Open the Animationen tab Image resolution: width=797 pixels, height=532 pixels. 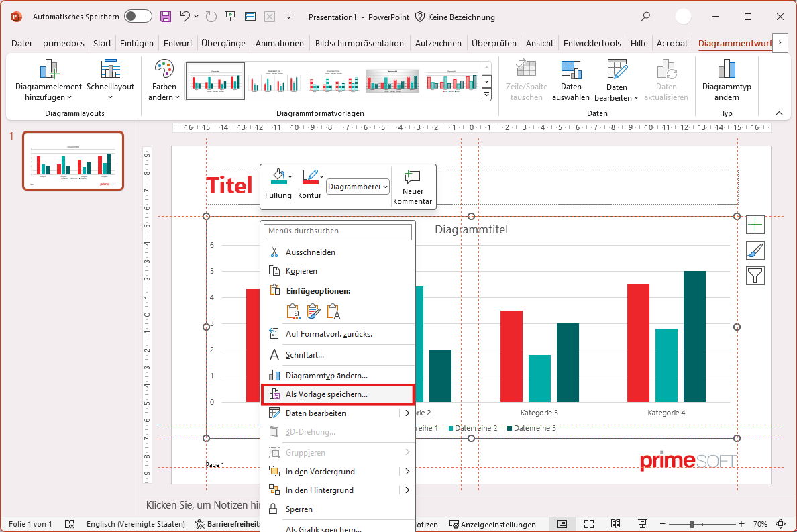tap(280, 43)
